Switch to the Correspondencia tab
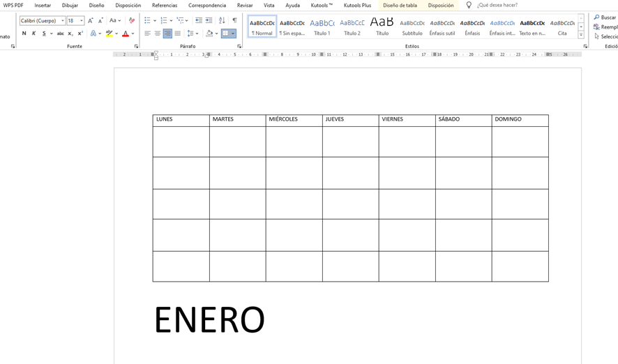618x364 pixels. click(x=207, y=5)
